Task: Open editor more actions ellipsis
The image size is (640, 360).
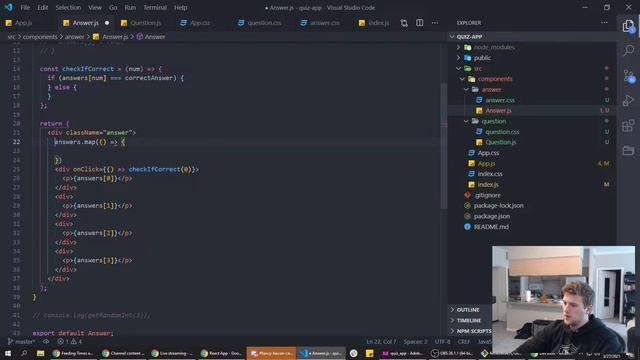Action: [435, 23]
